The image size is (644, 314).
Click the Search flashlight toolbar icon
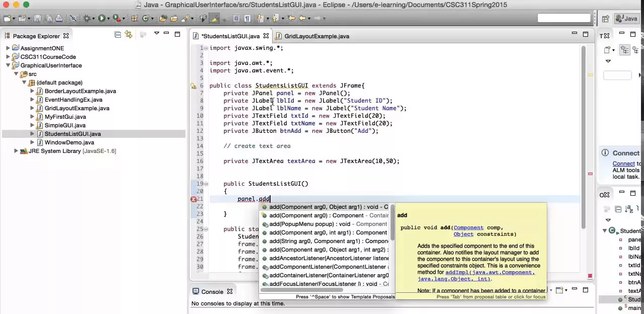[x=185, y=19]
